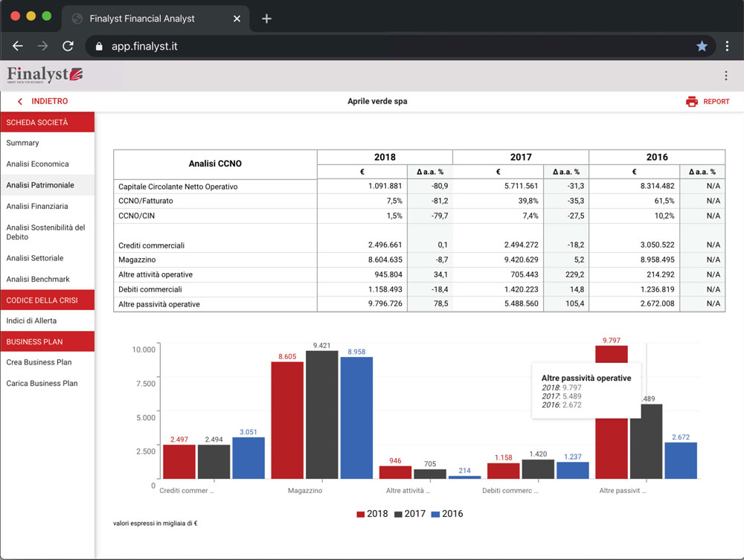Open a new browser tab
744x560 pixels.
click(266, 19)
